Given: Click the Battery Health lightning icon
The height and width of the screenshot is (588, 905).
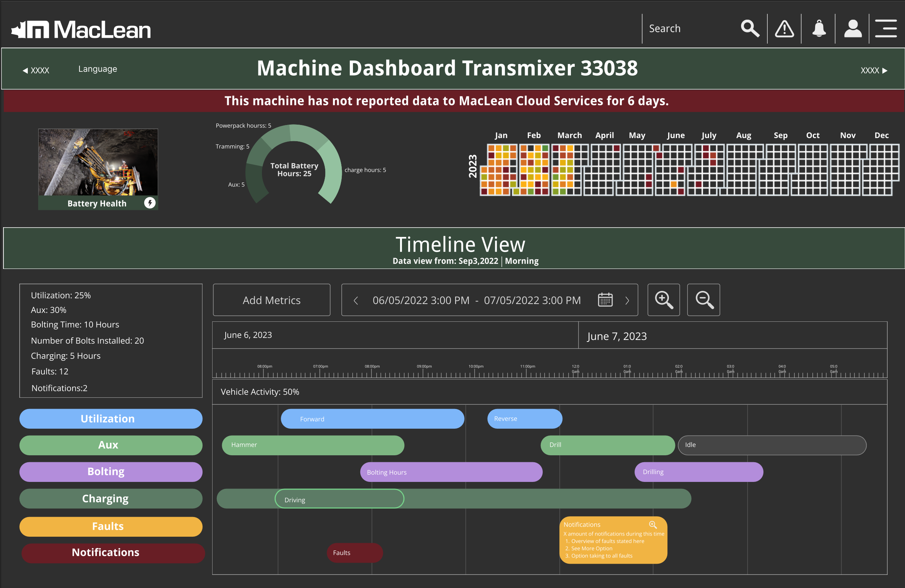Looking at the screenshot, I should tap(150, 203).
